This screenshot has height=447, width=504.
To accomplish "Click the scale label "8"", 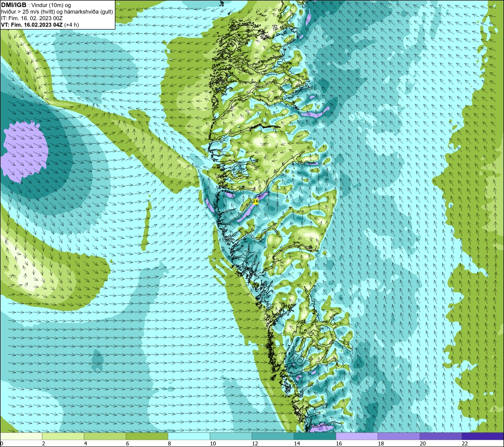I will (169, 443).
